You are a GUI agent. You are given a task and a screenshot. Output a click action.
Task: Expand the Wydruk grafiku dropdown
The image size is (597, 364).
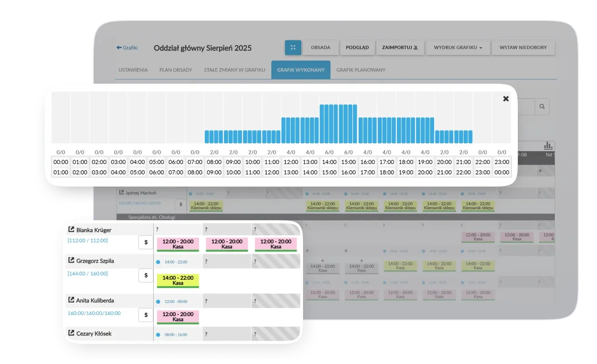(458, 48)
